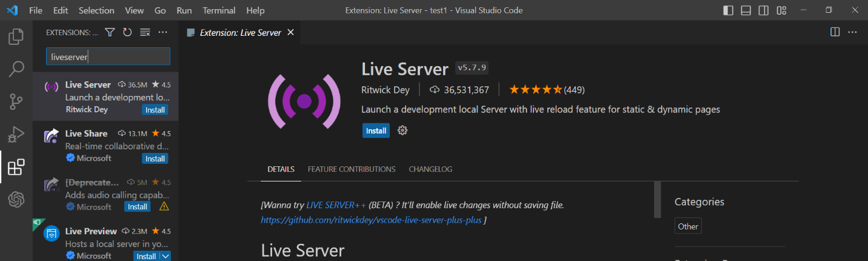Image resolution: width=868 pixels, height=261 pixels.
Task: Open the View menu
Action: coord(135,10)
